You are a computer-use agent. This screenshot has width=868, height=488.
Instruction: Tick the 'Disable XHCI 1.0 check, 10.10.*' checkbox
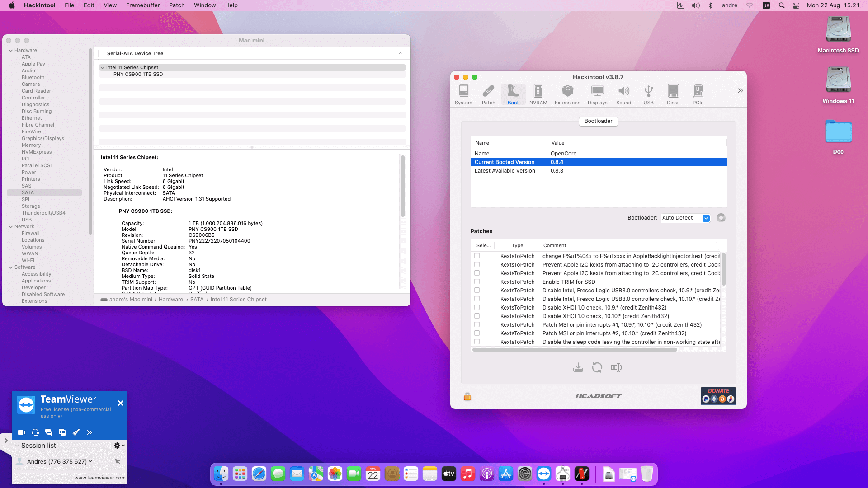(x=477, y=316)
